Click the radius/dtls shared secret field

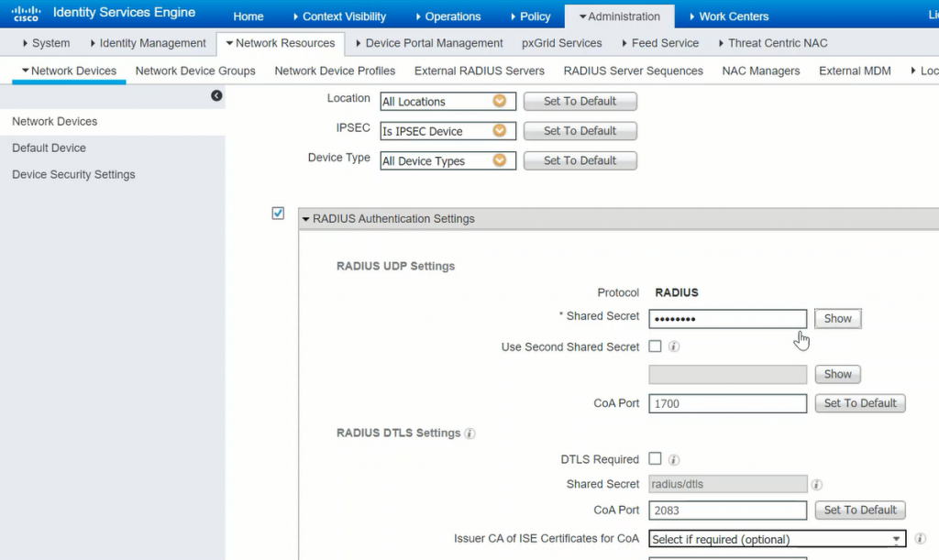pos(727,484)
